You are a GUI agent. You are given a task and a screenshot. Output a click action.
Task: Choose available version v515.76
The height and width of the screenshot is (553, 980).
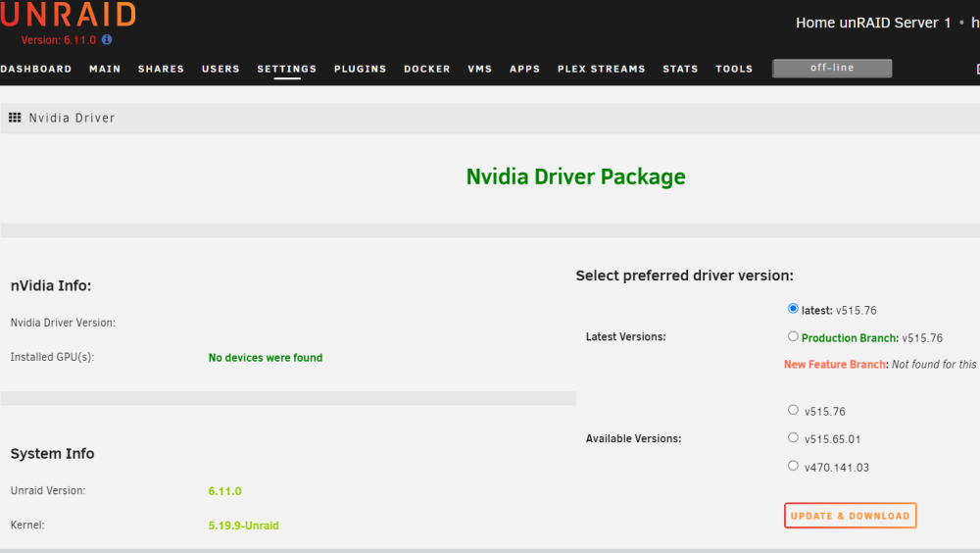(x=793, y=410)
